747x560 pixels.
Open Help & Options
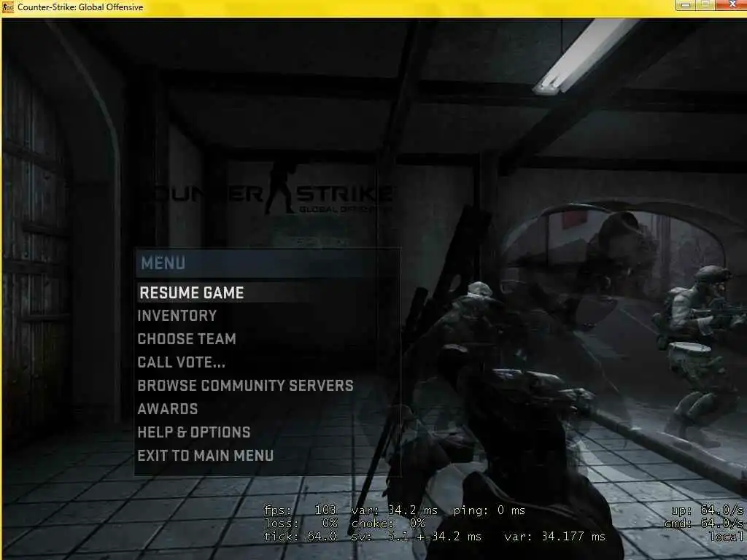[x=194, y=432]
